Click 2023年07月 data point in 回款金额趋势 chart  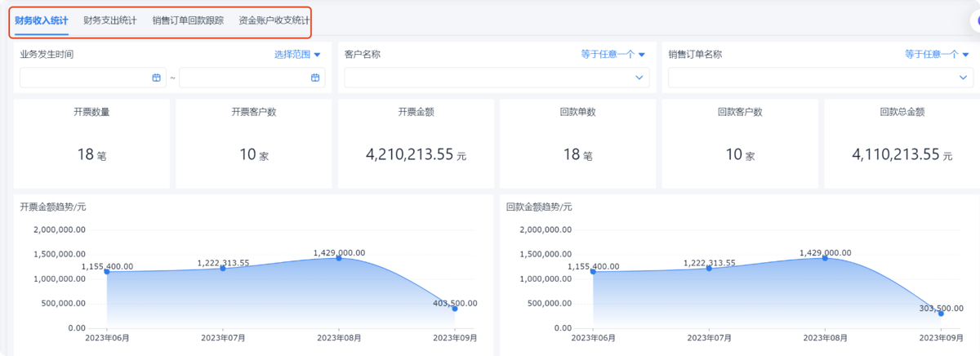tap(709, 268)
